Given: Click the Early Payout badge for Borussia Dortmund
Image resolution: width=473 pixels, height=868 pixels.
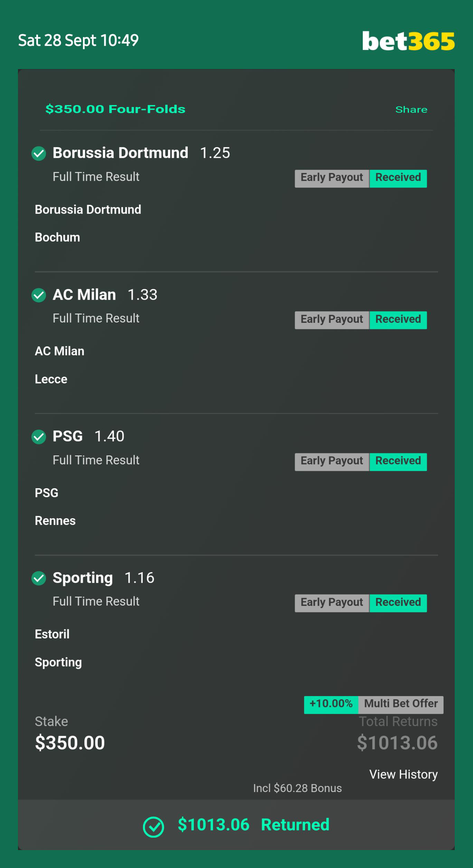Looking at the screenshot, I should pyautogui.click(x=332, y=178).
